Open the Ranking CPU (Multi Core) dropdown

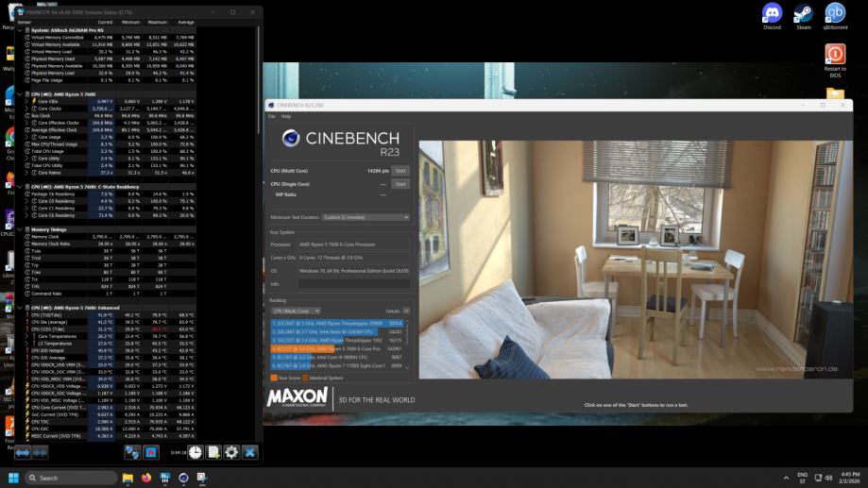tap(296, 311)
